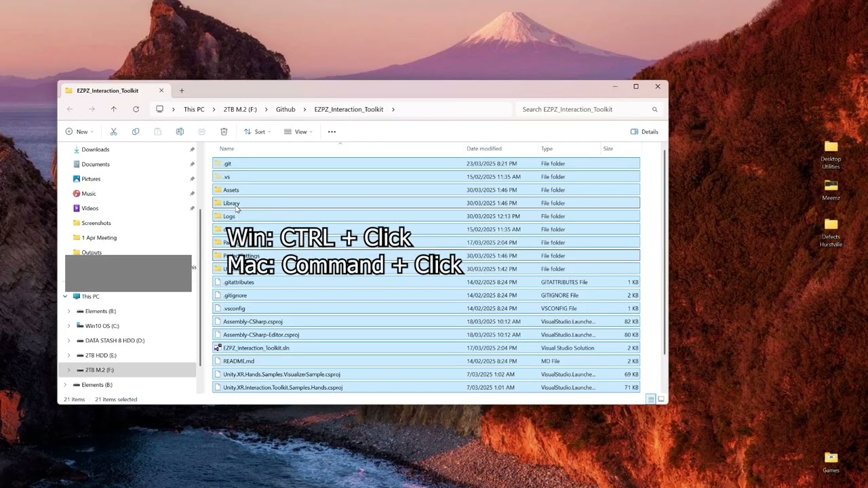Select Assembly-CSharp-Editor.csproj file

(426, 335)
